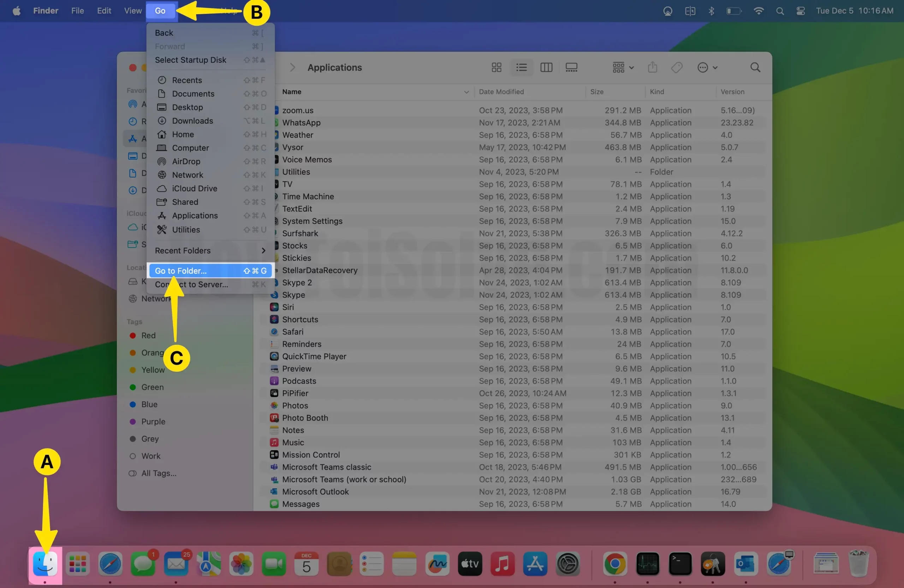Image resolution: width=904 pixels, height=588 pixels.
Task: Select iCloud Drive in Go menu
Action: point(210,188)
